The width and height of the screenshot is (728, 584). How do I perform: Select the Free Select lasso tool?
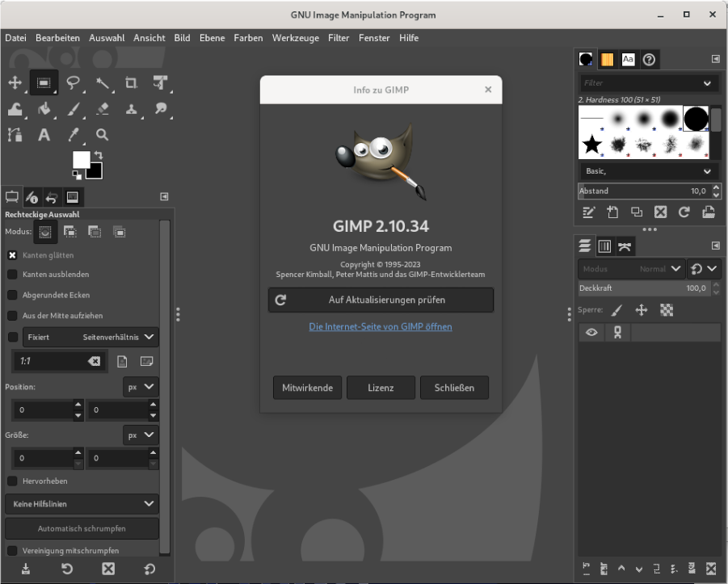tap(73, 82)
